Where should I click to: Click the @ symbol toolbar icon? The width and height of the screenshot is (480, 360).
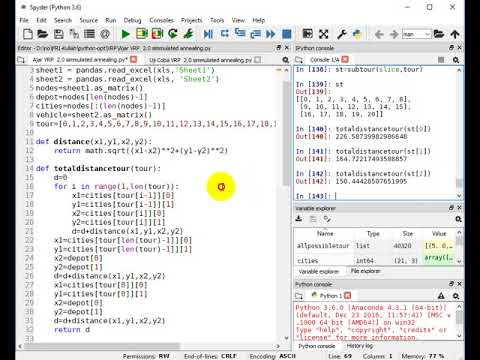point(105,34)
